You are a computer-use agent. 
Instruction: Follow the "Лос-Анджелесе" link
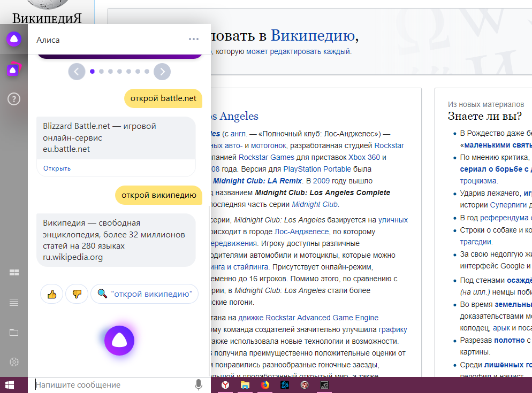click(302, 232)
